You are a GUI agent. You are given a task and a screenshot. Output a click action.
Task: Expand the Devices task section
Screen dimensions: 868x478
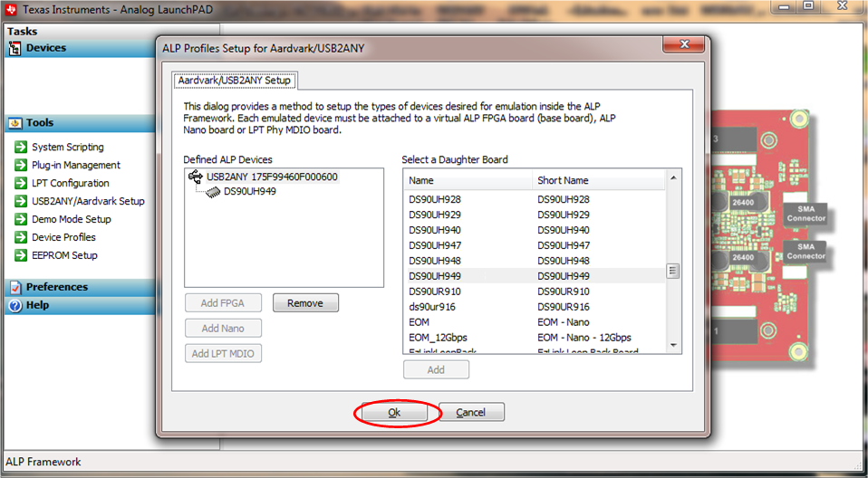(79, 48)
